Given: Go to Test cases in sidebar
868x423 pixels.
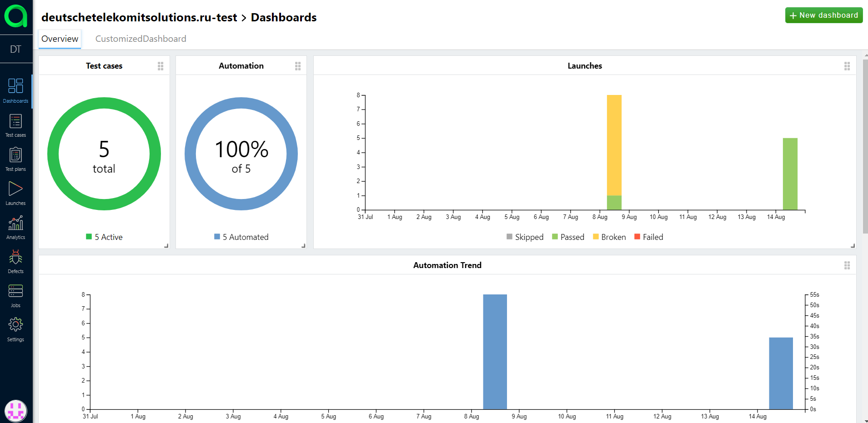Looking at the screenshot, I should tap(16, 125).
